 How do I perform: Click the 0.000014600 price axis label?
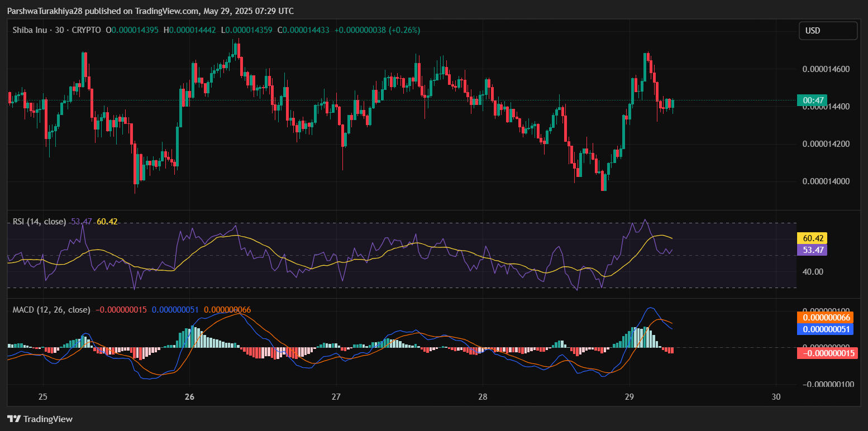pyautogui.click(x=826, y=69)
